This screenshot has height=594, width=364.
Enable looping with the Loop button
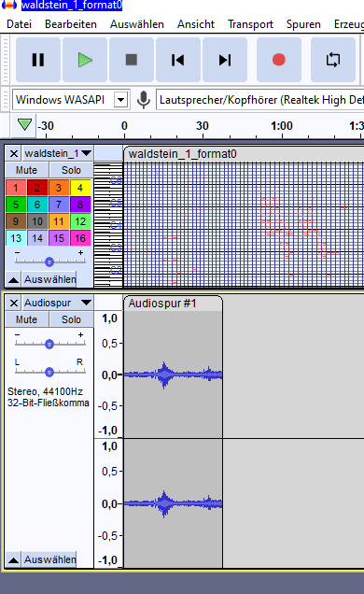333,60
